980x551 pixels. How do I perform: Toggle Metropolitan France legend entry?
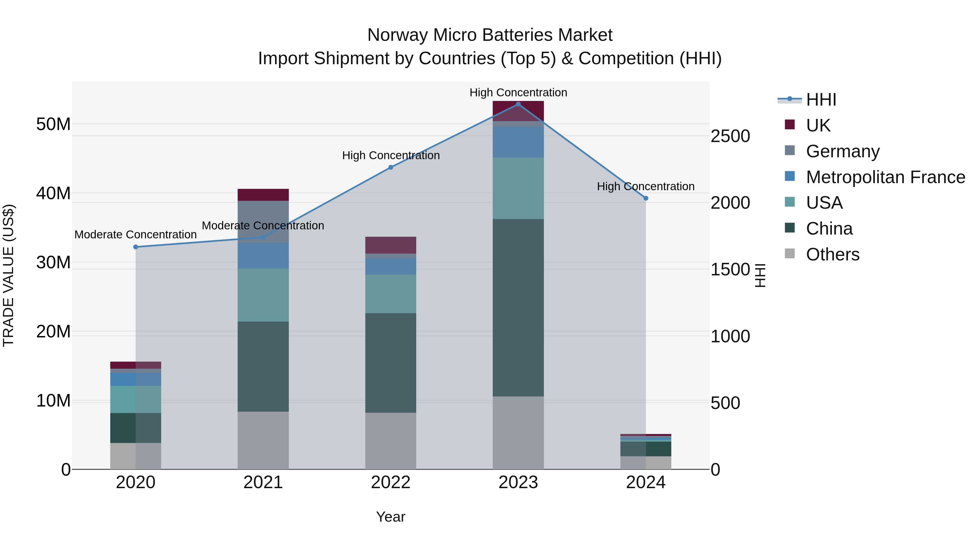[x=875, y=177]
